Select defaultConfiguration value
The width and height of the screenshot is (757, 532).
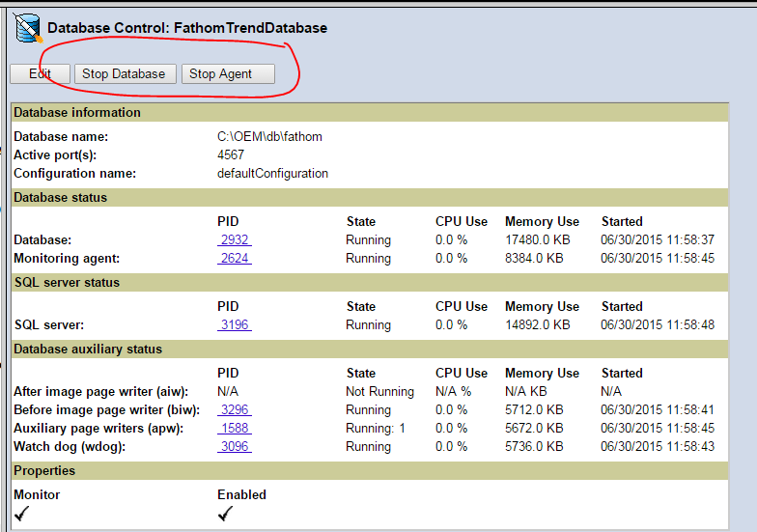(272, 174)
